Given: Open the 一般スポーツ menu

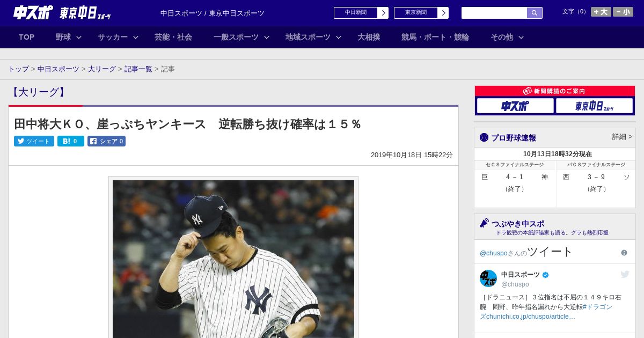Looking at the screenshot, I should click(236, 37).
